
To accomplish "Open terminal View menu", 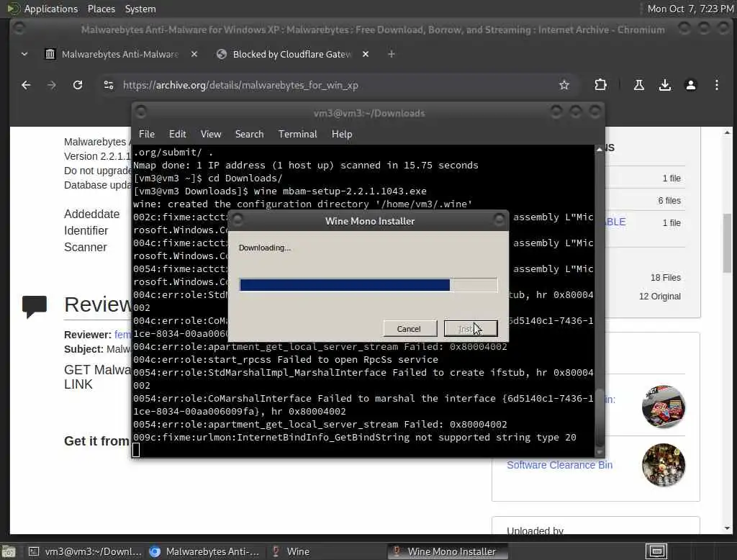I will 211,134.
